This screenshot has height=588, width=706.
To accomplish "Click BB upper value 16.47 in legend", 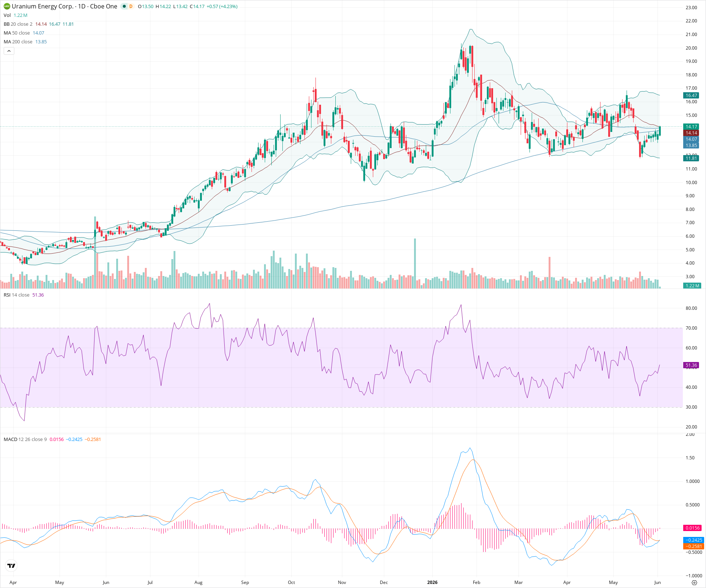I will 55,24.
